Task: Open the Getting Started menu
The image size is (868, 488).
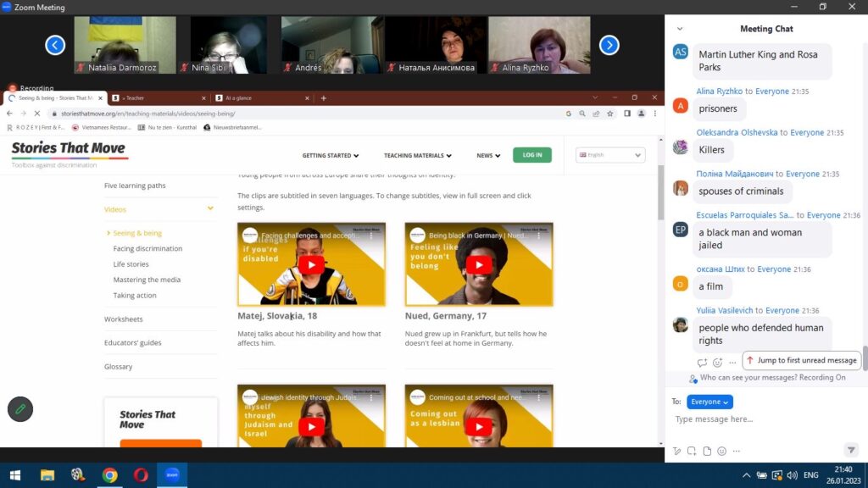Action: pos(331,156)
